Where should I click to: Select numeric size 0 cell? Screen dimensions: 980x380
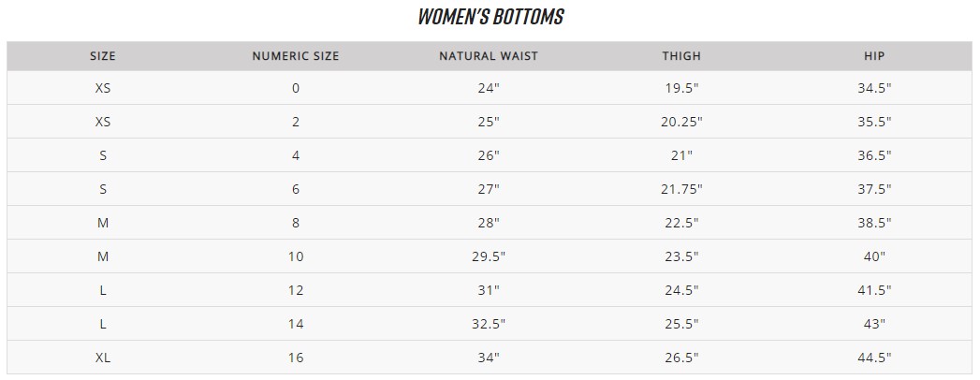pyautogui.click(x=296, y=88)
